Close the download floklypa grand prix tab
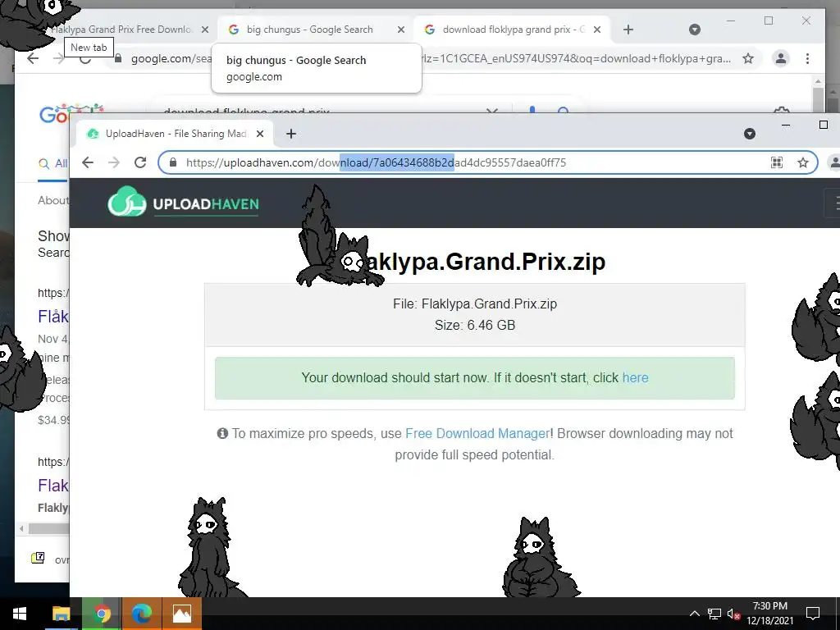The height and width of the screenshot is (630, 840). (597, 30)
